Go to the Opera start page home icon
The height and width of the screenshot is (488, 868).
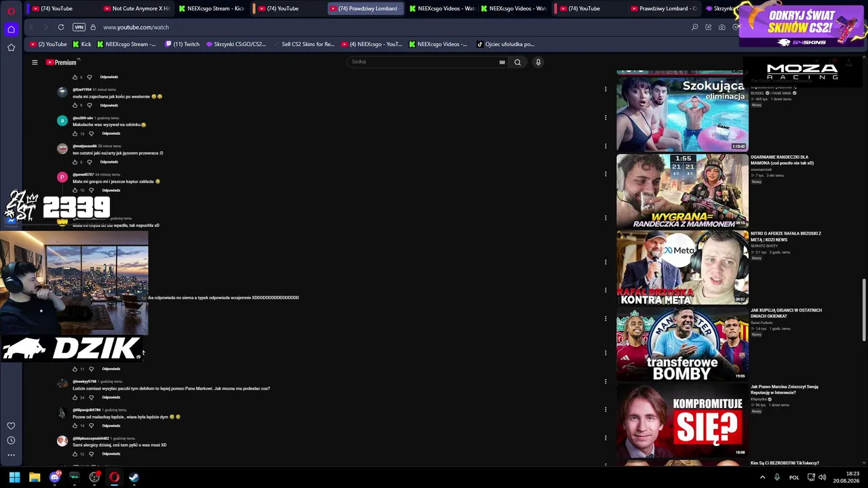coord(11,29)
